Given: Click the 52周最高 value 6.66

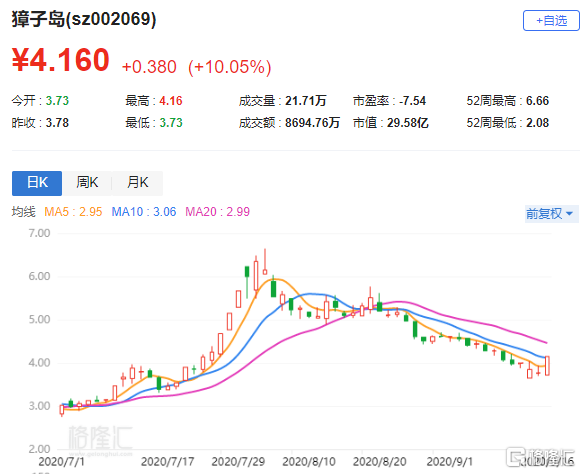Looking at the screenshot, I should 537,101.
